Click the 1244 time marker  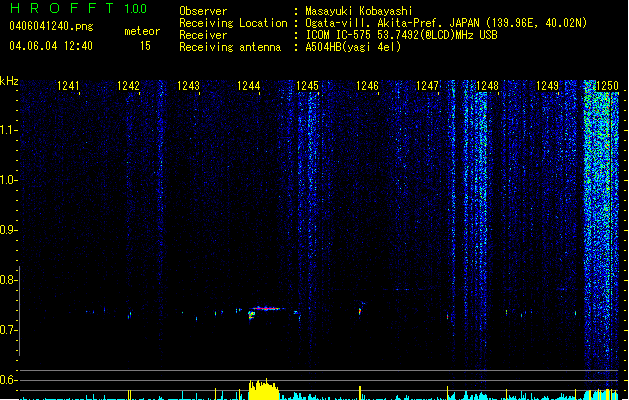248,86
